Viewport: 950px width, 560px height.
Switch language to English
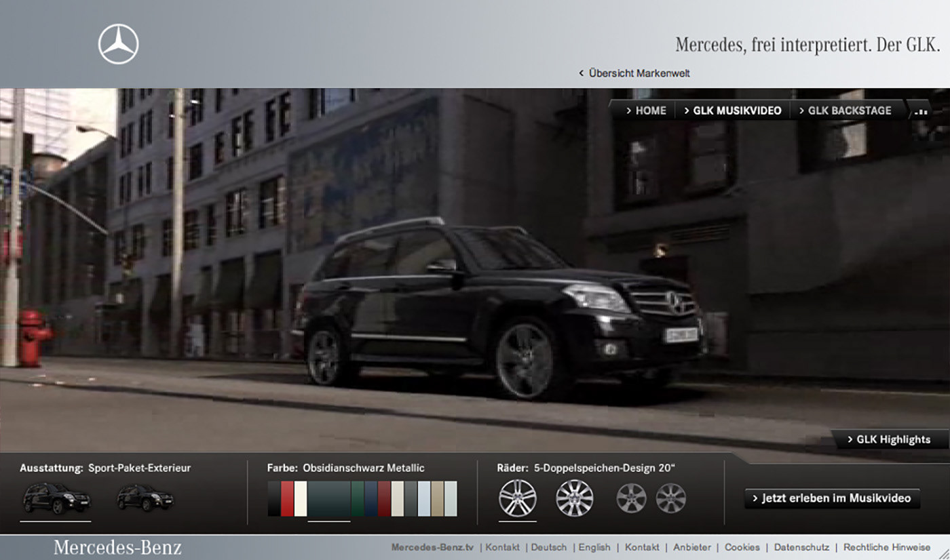594,547
